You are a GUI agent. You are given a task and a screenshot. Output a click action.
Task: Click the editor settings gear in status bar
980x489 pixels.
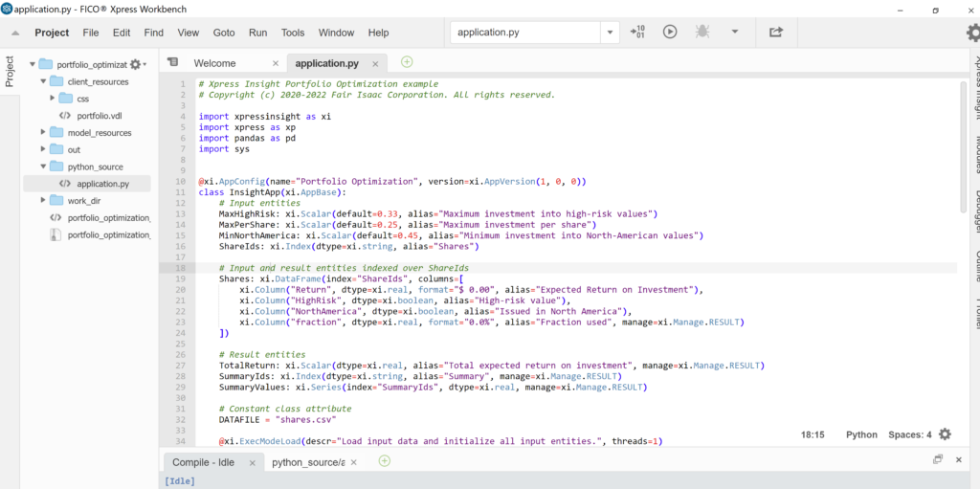[x=946, y=434]
